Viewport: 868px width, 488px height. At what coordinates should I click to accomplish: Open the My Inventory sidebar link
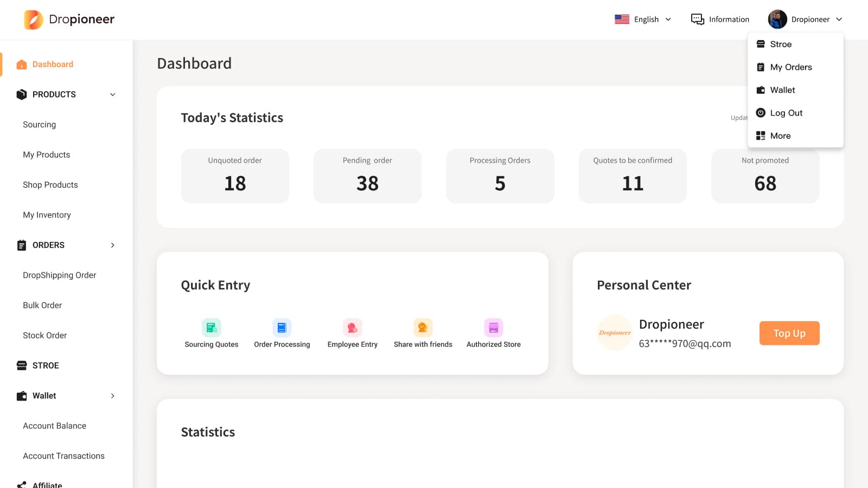click(x=47, y=215)
